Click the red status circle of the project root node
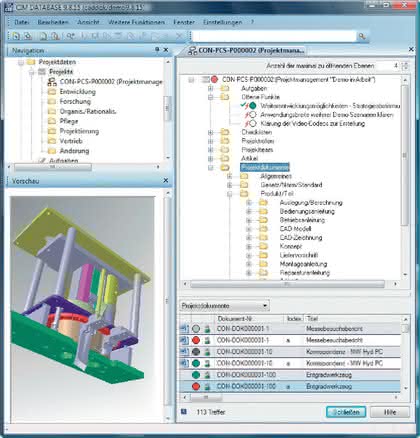Viewport: 420px width, 438px height. [214, 80]
